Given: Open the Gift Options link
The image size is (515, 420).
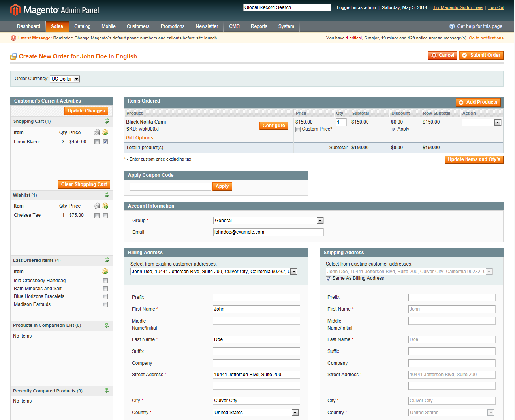Looking at the screenshot, I should [139, 138].
